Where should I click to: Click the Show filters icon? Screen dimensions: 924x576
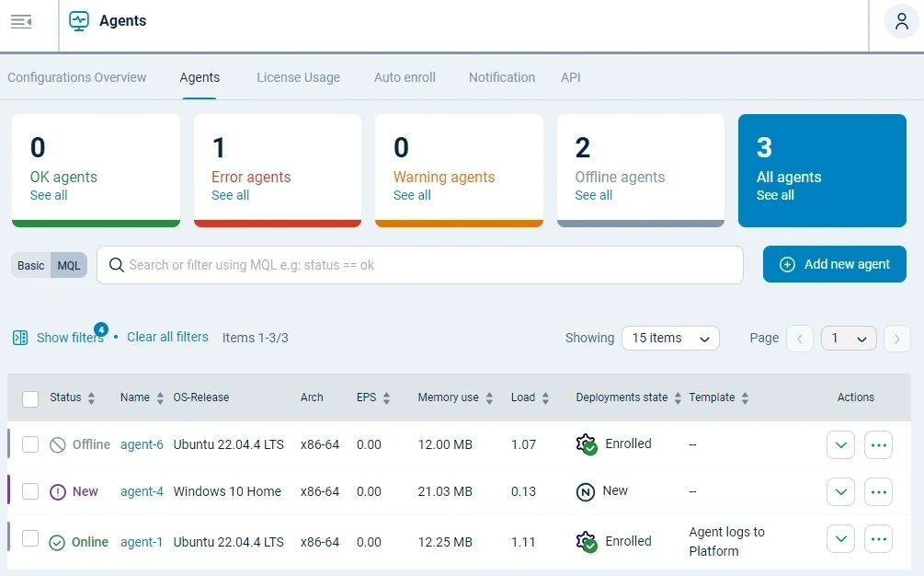point(19,338)
